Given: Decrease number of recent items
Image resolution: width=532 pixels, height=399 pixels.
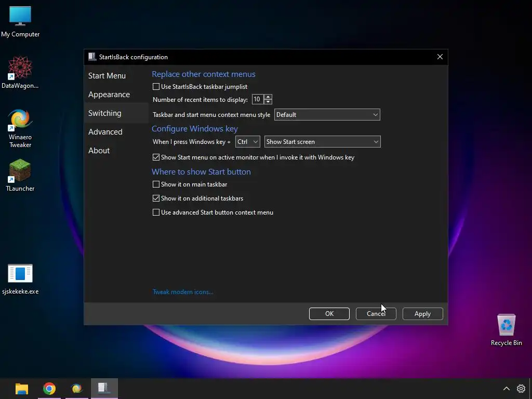Looking at the screenshot, I should [x=268, y=102].
